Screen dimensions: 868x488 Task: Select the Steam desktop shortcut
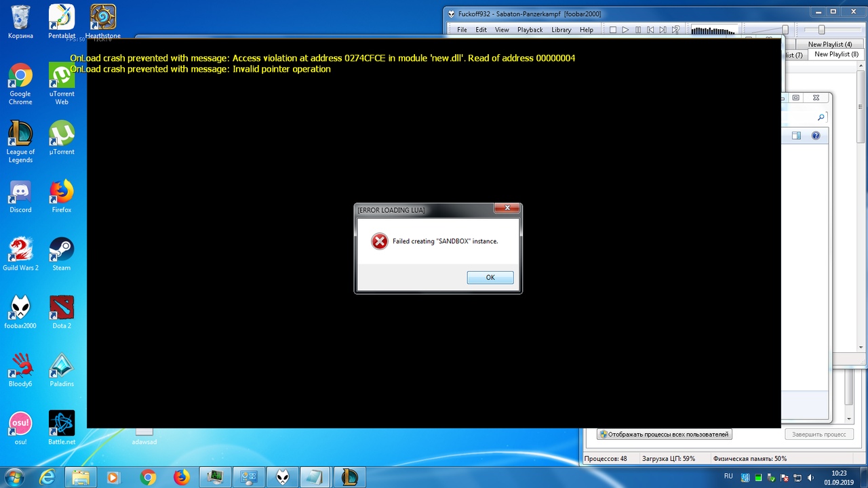pos(62,253)
